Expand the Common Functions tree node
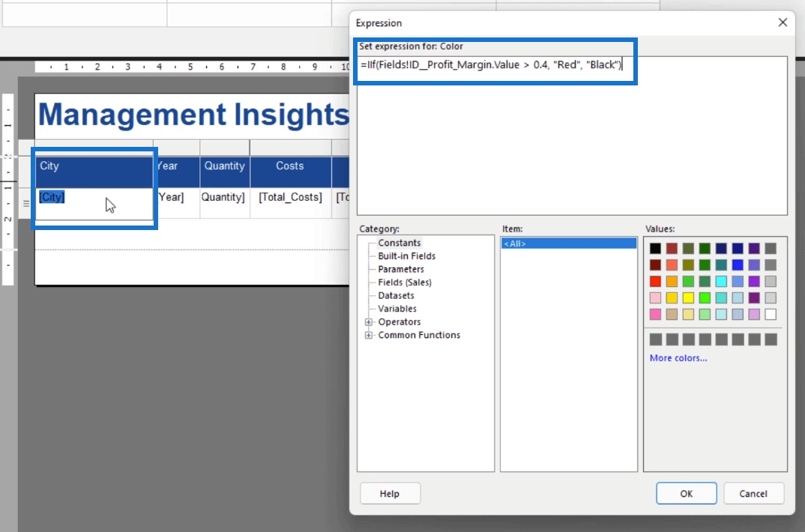The image size is (805, 532). 369,336
